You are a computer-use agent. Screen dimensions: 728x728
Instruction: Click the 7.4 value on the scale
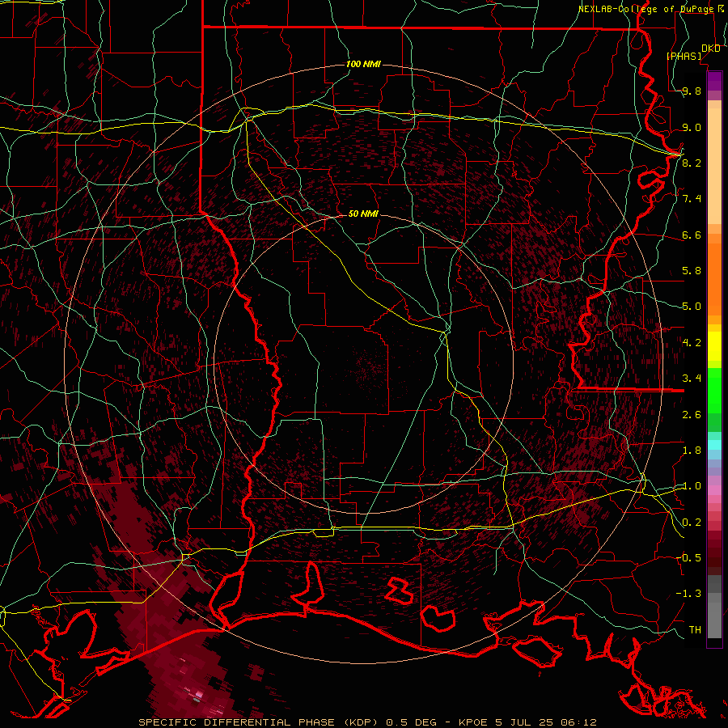tap(692, 199)
